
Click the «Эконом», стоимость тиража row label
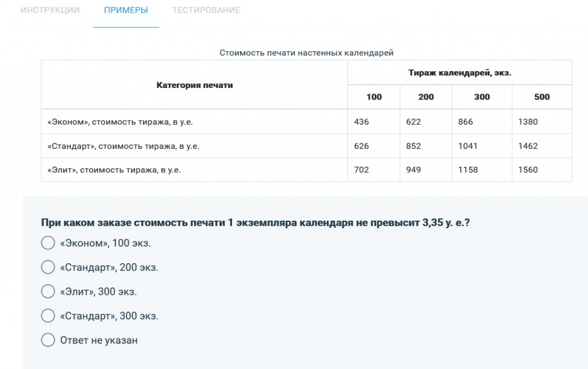coord(120,122)
